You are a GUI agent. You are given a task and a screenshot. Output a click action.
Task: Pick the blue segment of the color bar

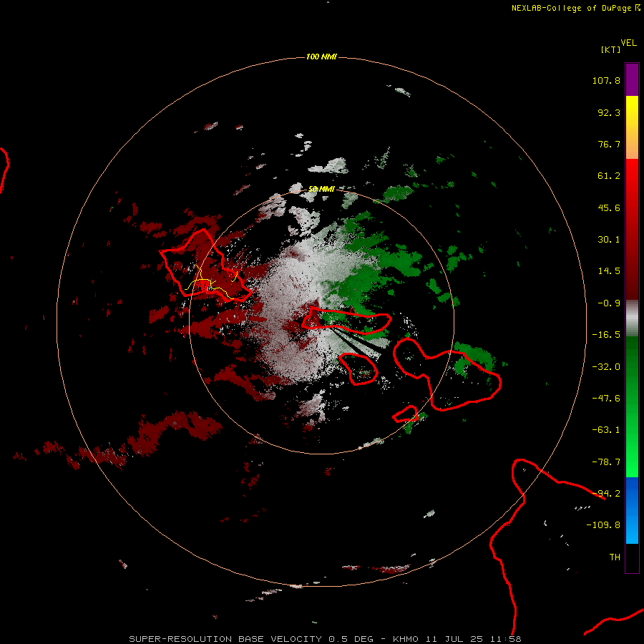tap(632, 510)
